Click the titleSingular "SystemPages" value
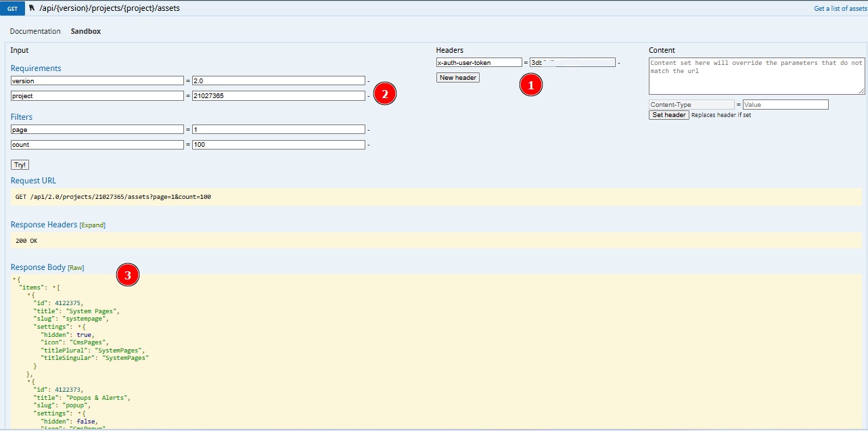 (x=125, y=358)
